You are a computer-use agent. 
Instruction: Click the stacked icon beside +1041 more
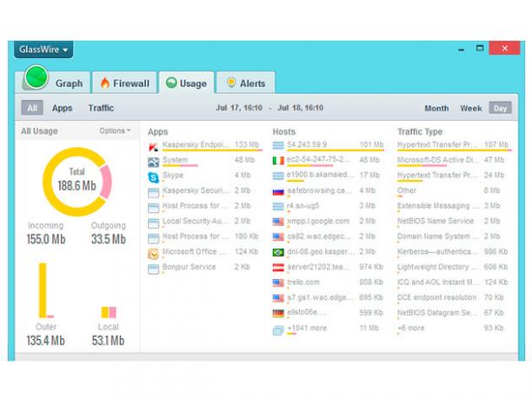(278, 330)
